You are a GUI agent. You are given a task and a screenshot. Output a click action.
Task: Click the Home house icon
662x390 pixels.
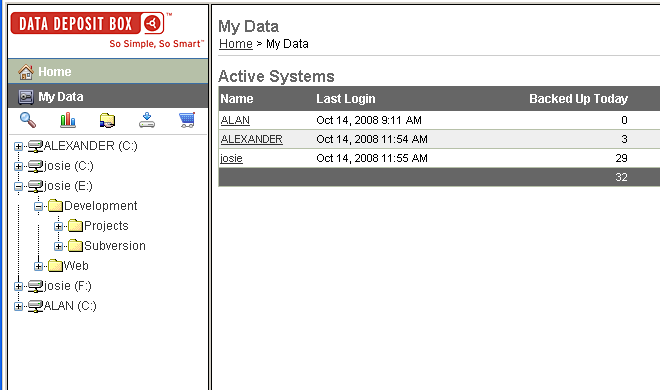[x=26, y=72]
